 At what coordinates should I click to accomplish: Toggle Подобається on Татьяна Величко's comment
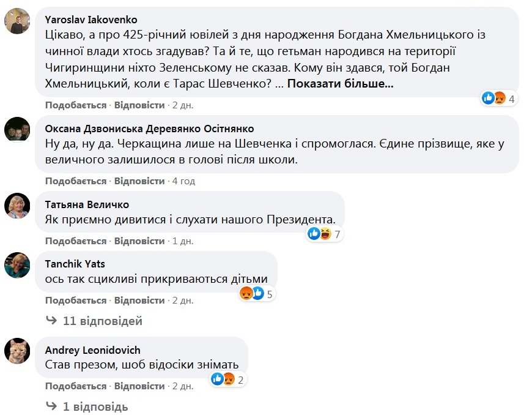tap(76, 241)
